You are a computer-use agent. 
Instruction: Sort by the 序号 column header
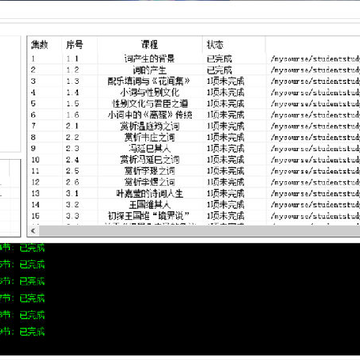tap(74, 45)
